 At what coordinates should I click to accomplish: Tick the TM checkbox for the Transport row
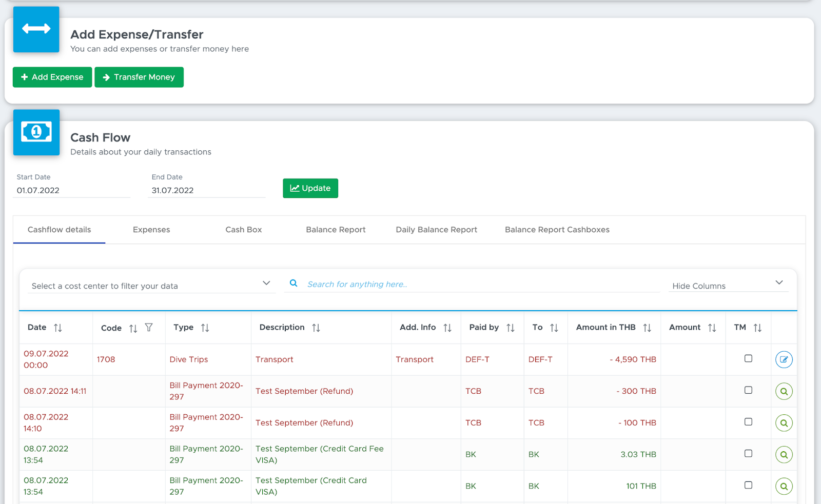tap(748, 358)
